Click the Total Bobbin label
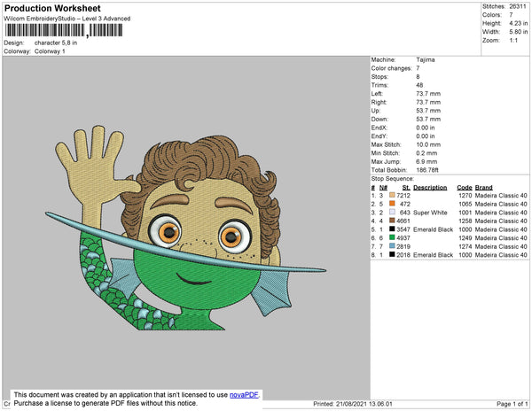This screenshot has width=532, height=411. pos(389,170)
